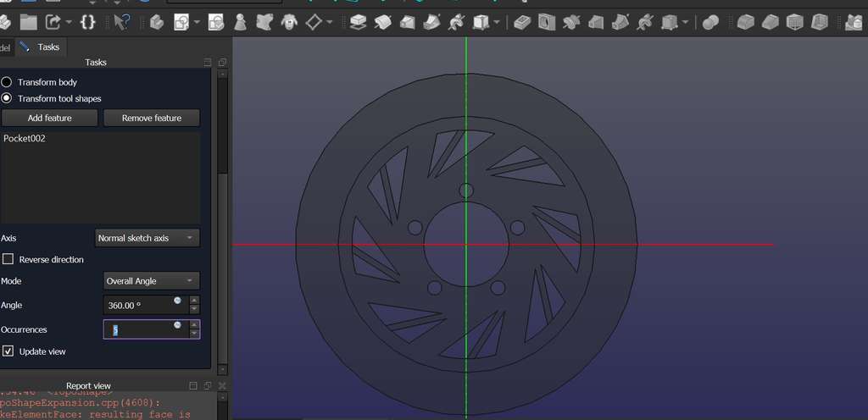Click the Remove feature button
868x420 pixels.
click(152, 118)
